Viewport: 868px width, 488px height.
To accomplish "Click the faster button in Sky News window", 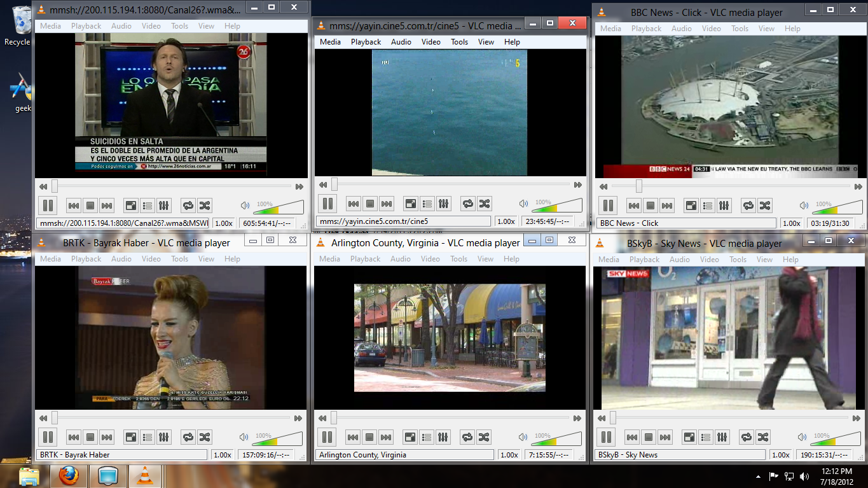I will 855,418.
